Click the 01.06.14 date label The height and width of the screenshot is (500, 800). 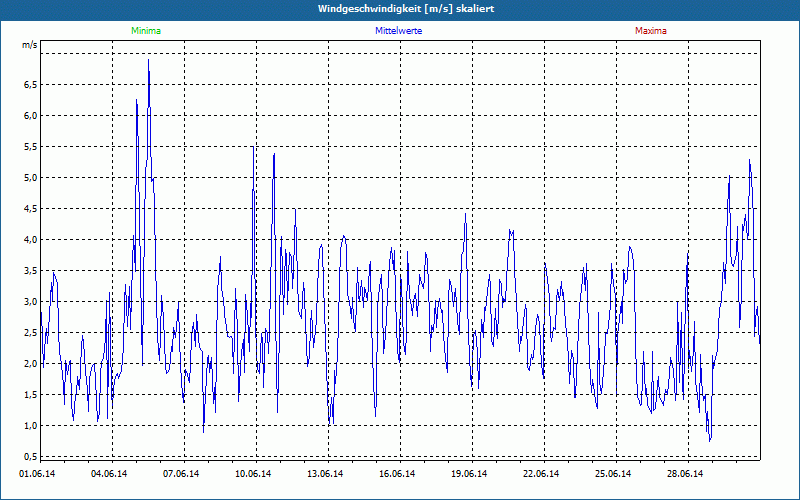coord(37,474)
